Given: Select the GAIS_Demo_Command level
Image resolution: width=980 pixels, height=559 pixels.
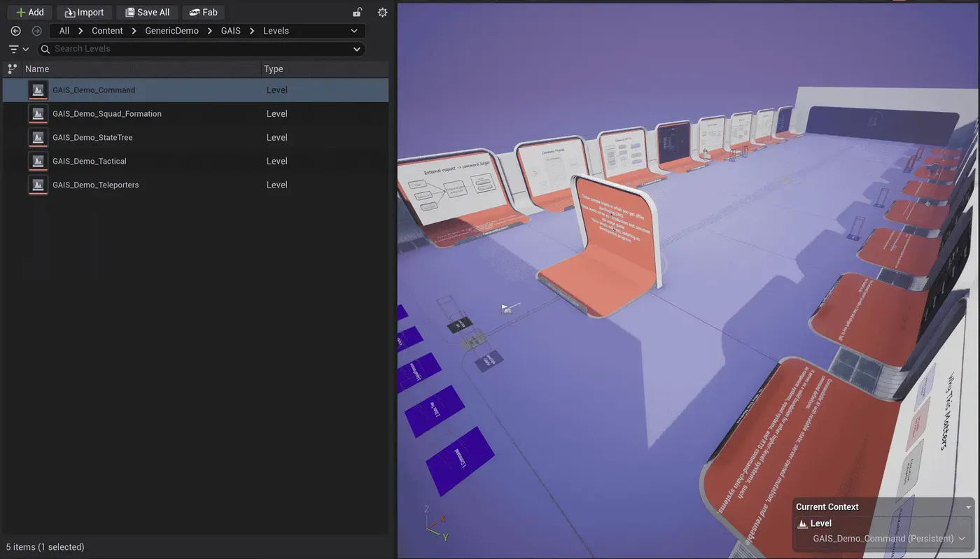Looking at the screenshot, I should point(195,90).
